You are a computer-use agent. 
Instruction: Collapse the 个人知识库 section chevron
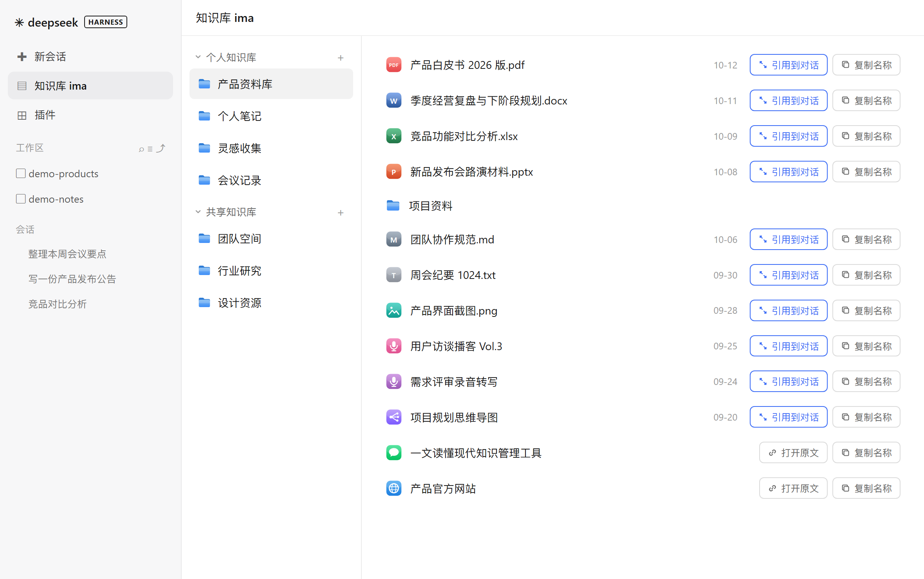pyautogui.click(x=198, y=57)
